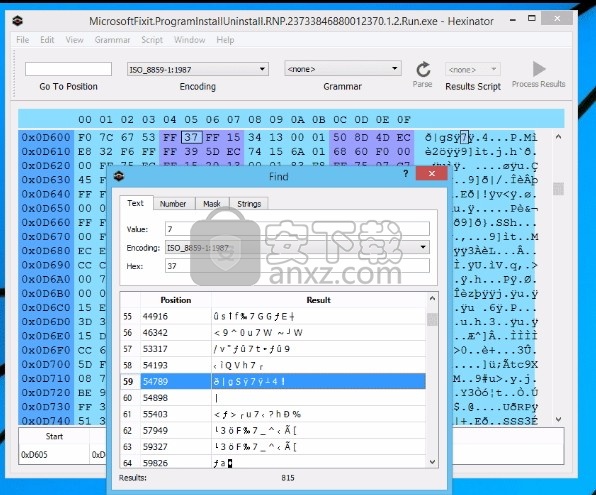
Task: Click the Start column header at bottom
Action: 54,436
